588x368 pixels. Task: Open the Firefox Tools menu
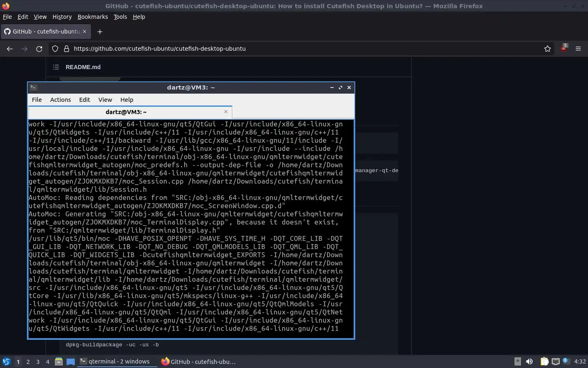120,17
